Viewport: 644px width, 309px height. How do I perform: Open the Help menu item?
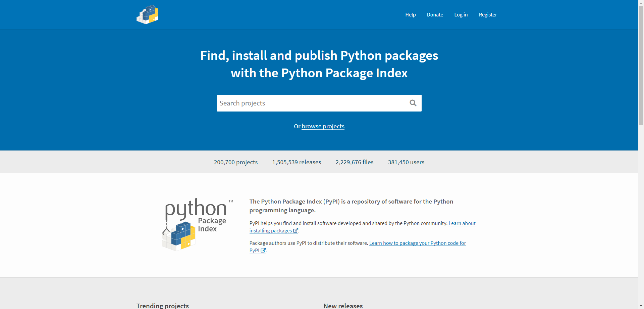click(x=410, y=15)
